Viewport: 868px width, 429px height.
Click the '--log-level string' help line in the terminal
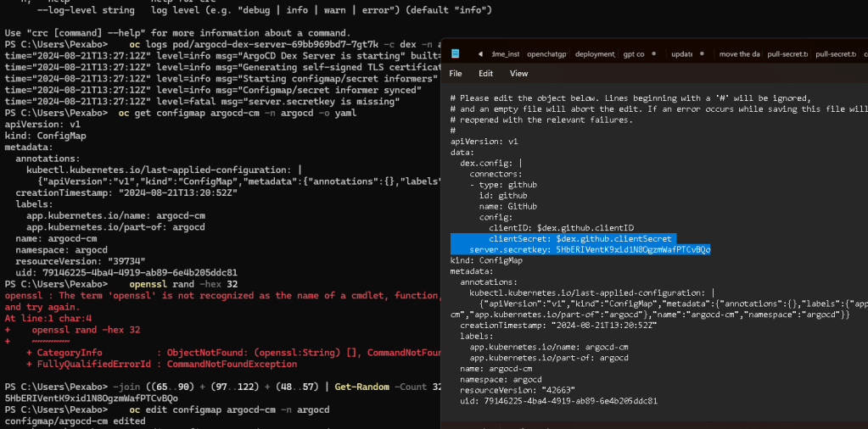[x=264, y=10]
